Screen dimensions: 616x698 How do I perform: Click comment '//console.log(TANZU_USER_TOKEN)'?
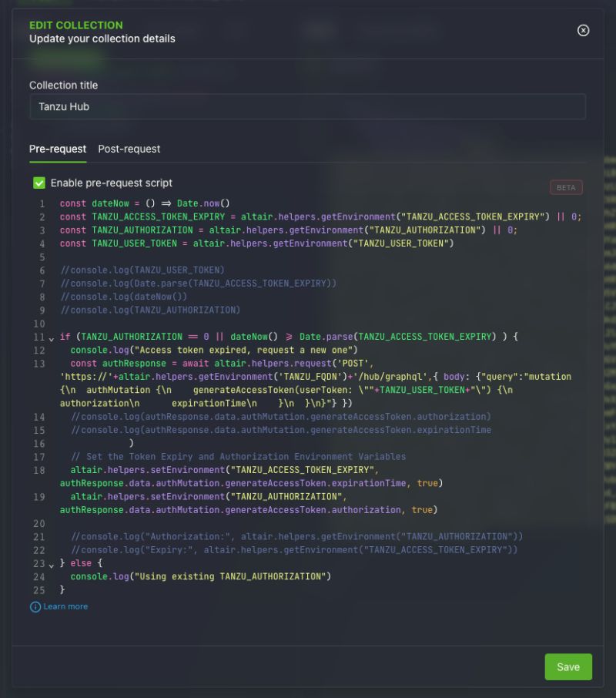pos(142,270)
